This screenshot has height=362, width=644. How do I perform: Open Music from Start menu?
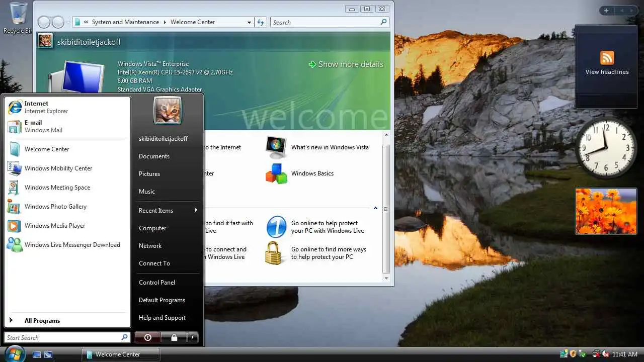coord(168,192)
